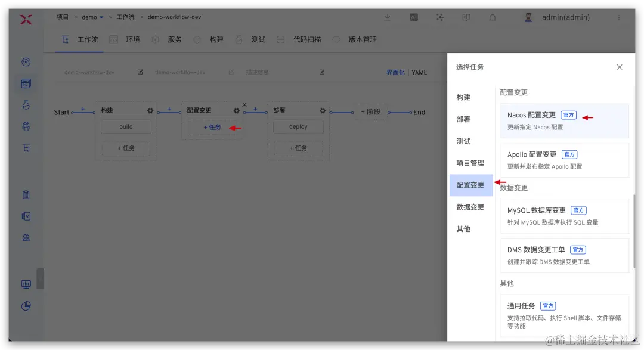Open settings gear of 配置变更 stage
The image size is (644, 350).
(x=237, y=110)
